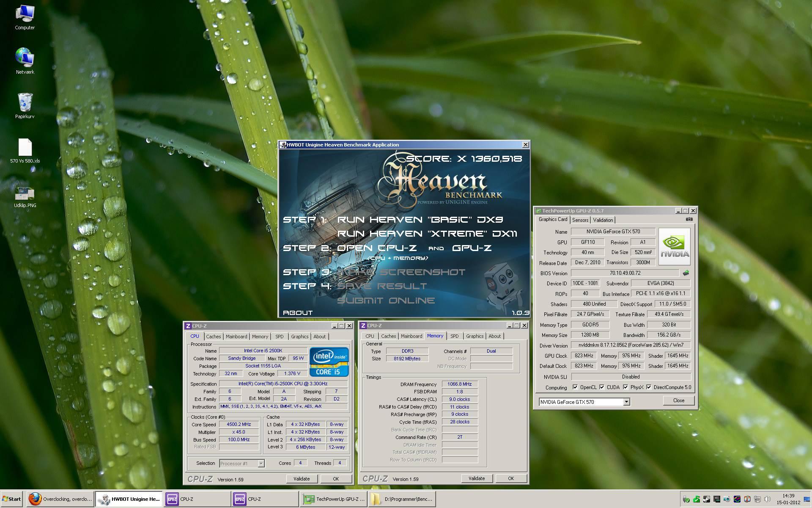Click Safely Remove Hardware tray icon
Viewport: 812px width, 508px height.
click(x=686, y=500)
